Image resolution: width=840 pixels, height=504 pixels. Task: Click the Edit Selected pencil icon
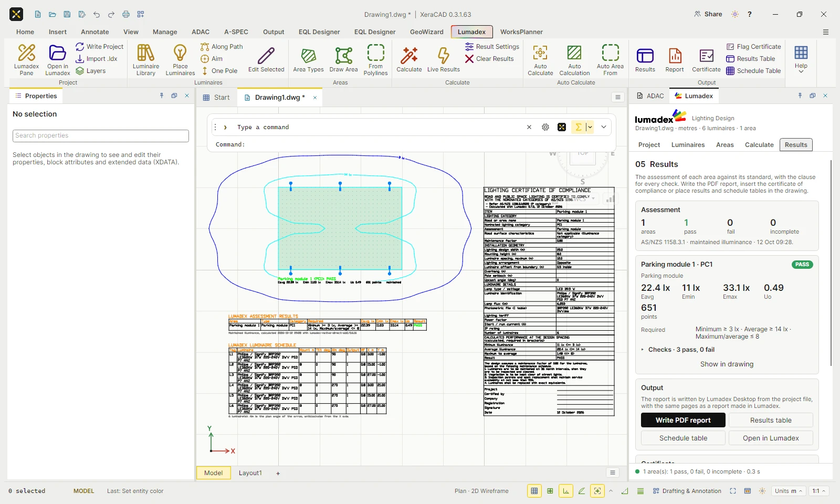[266, 55]
